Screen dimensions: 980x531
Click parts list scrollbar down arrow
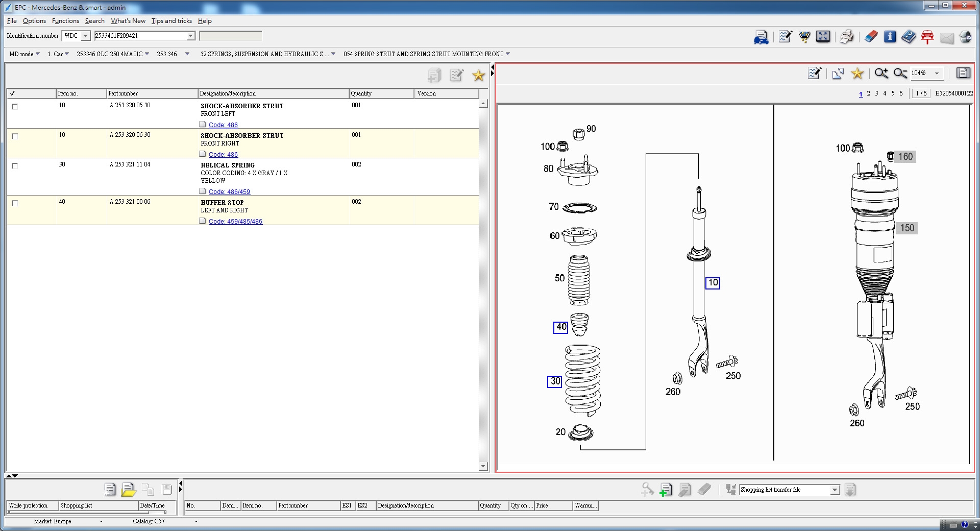tap(483, 466)
